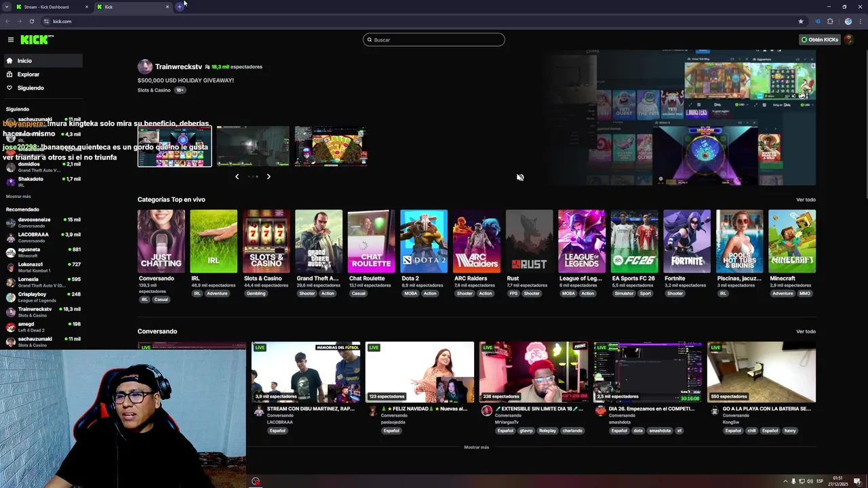
Task: Go to Inicio in the sidebar
Action: click(x=42, y=61)
